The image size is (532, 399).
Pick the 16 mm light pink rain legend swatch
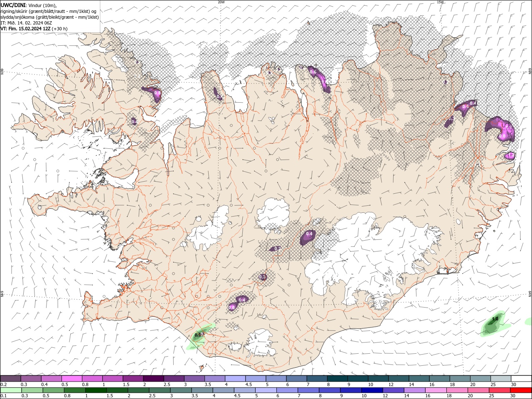[435, 390]
